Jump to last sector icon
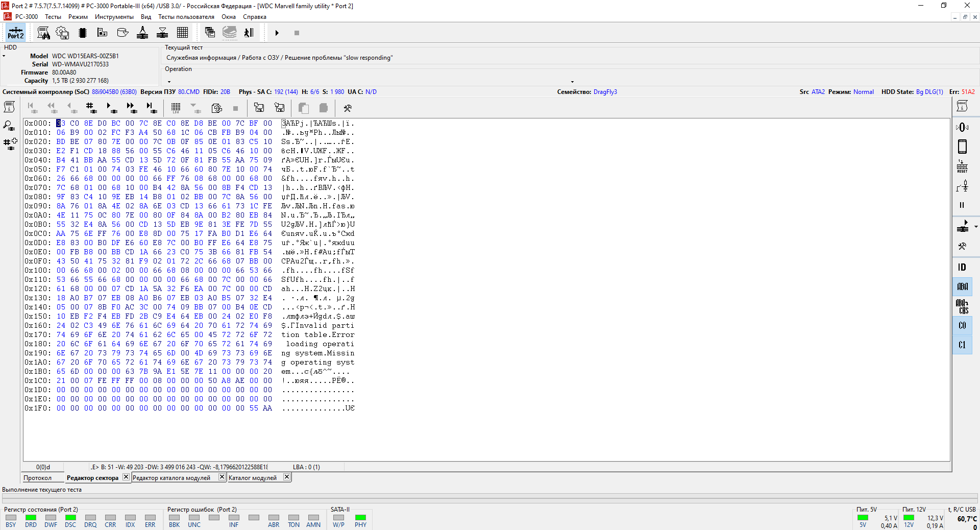This screenshot has height=530, width=980. pos(151,108)
